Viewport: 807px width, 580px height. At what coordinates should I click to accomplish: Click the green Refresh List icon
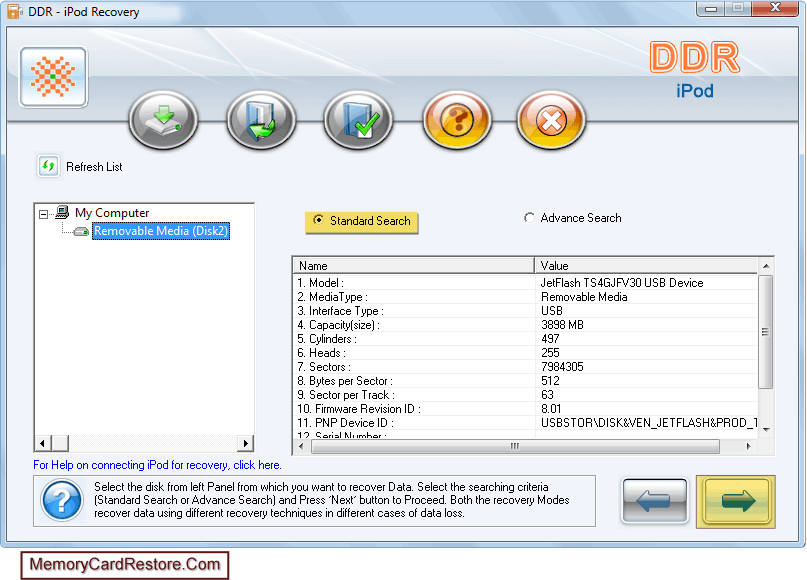[48, 166]
